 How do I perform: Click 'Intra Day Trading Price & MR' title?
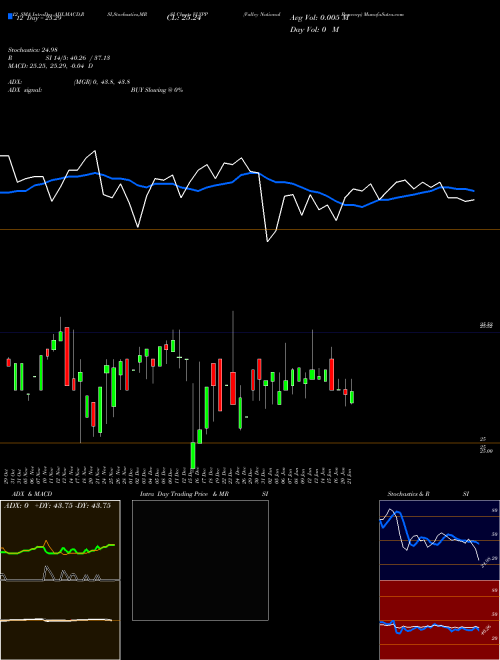184,494
